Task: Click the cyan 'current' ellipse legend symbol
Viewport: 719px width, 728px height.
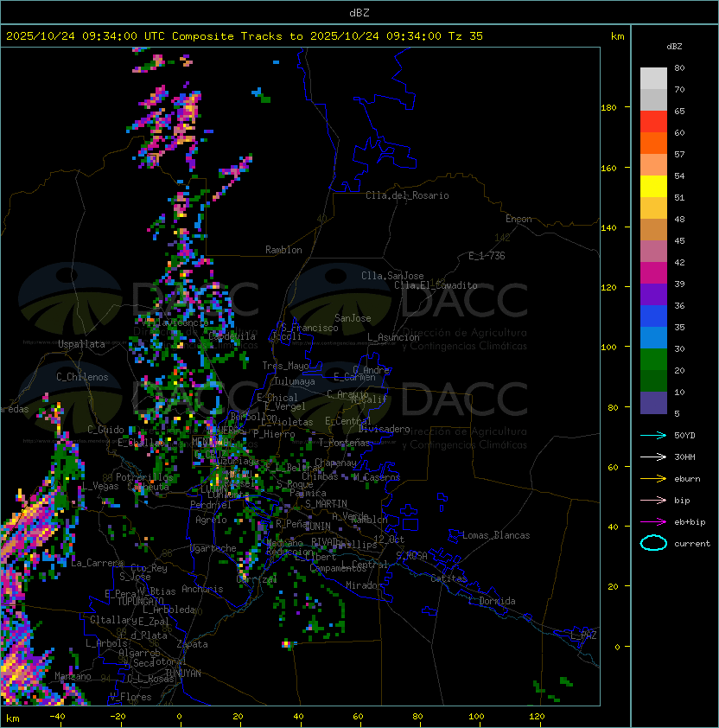Action: [x=653, y=543]
